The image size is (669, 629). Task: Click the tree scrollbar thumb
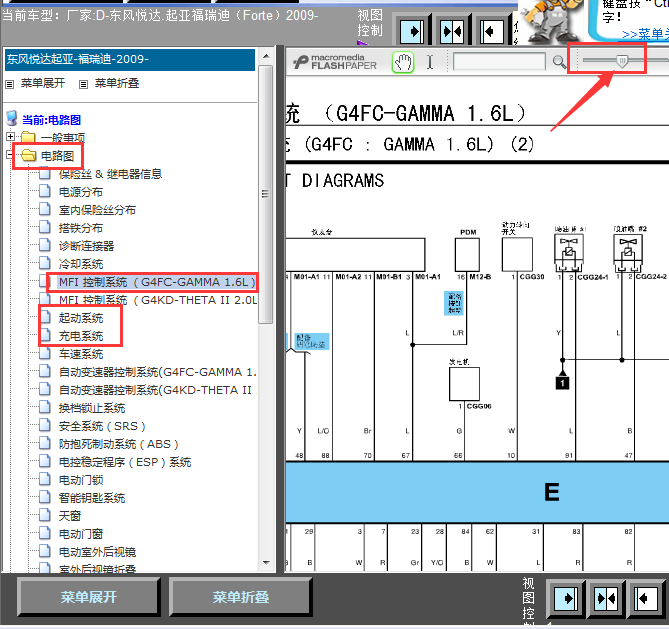click(266, 194)
